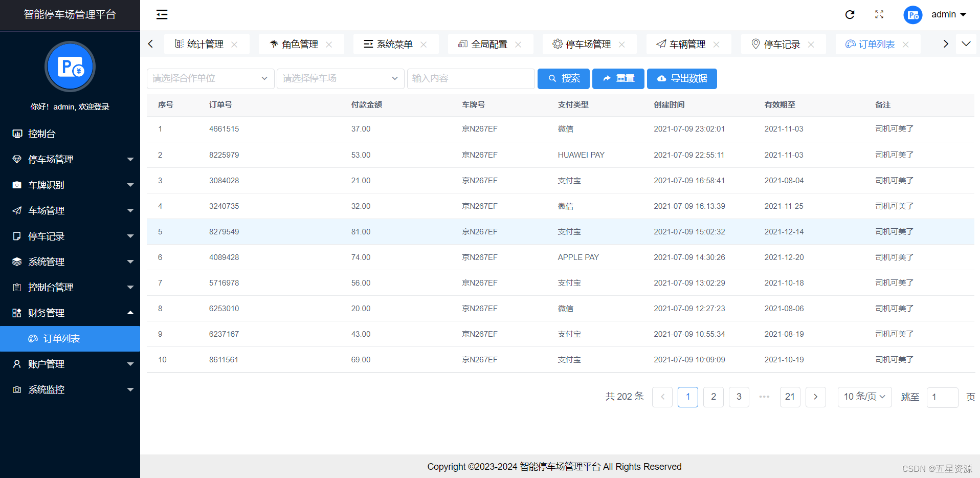Click the admin avatar icon
The image size is (980, 478).
click(912, 15)
